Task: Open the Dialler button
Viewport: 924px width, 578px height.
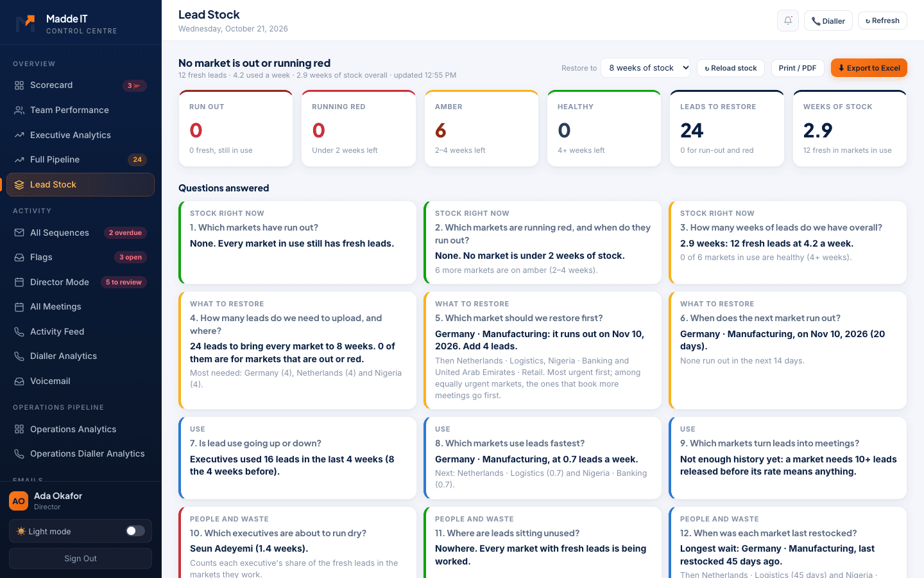Action: [x=828, y=21]
